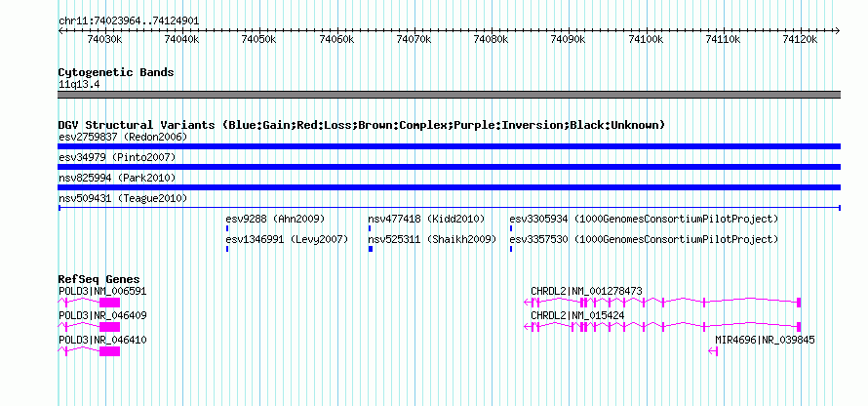
Task: Click the MIR4696 NR_039845 gene arrow glyph
Action: click(x=713, y=350)
